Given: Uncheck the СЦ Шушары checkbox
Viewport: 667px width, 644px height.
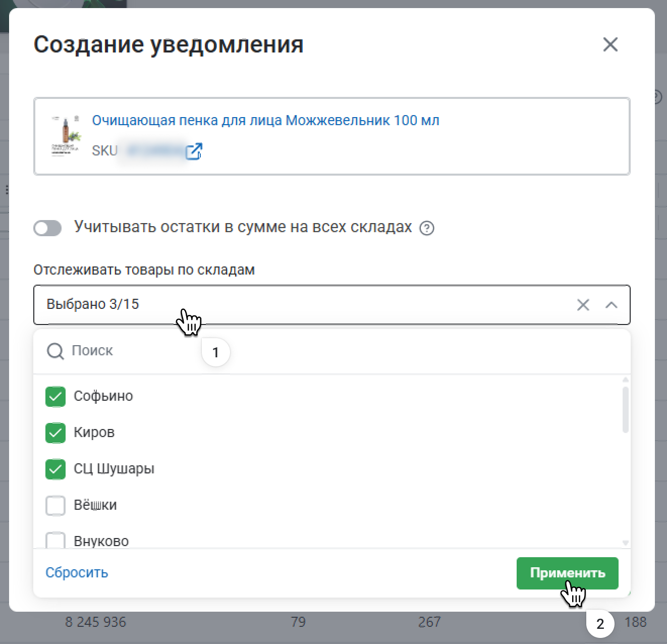Looking at the screenshot, I should click(55, 469).
